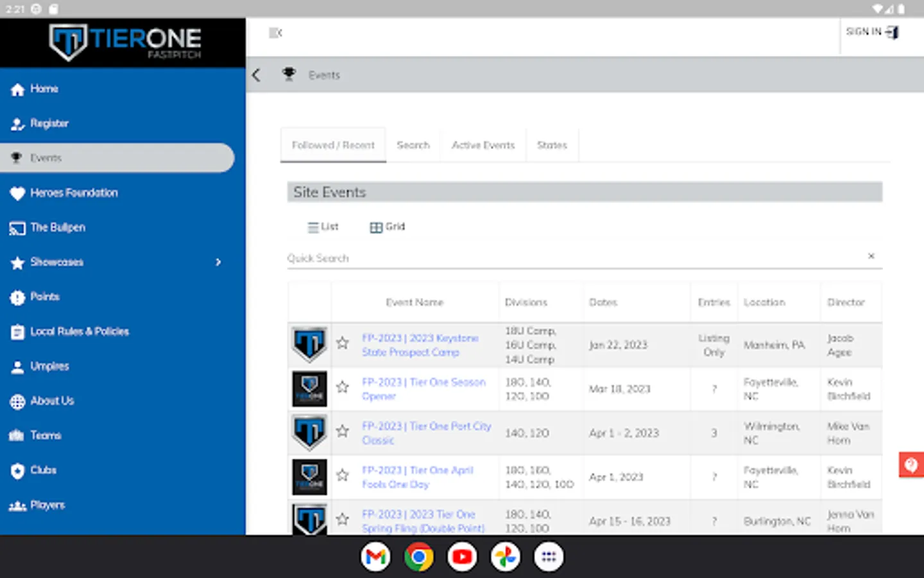
Task: Open 2023 Keystone State Prospect Camp event
Action: (x=420, y=345)
